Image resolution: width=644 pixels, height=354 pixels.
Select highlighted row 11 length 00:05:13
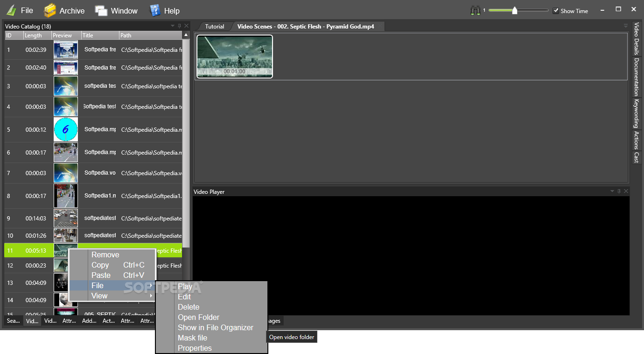(x=36, y=251)
